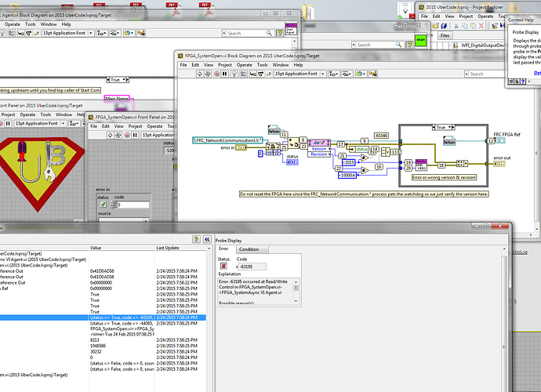Click Status error indicator in Probe Display

[223, 266]
